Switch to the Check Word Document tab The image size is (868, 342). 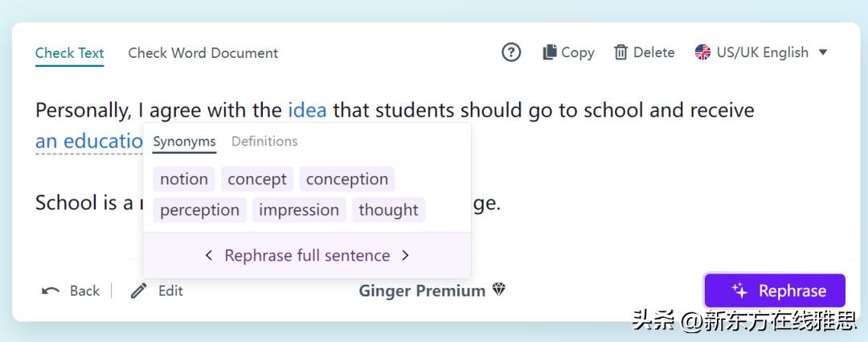[203, 53]
